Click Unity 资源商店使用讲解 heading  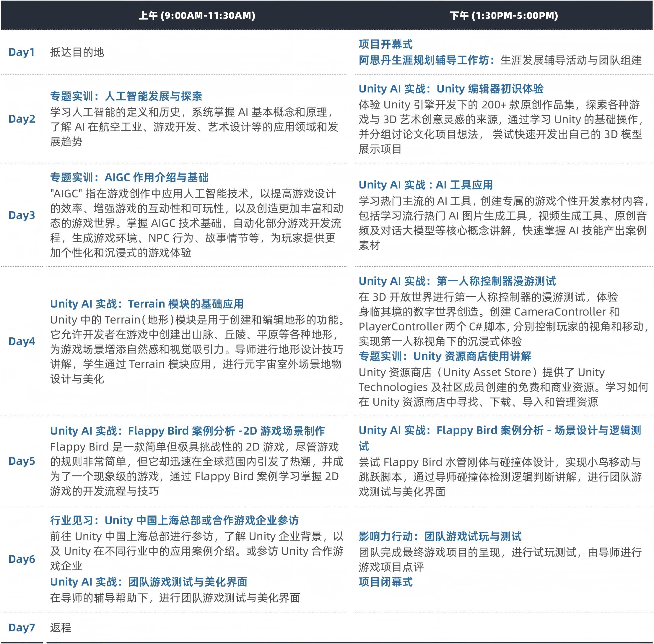pyautogui.click(x=445, y=356)
